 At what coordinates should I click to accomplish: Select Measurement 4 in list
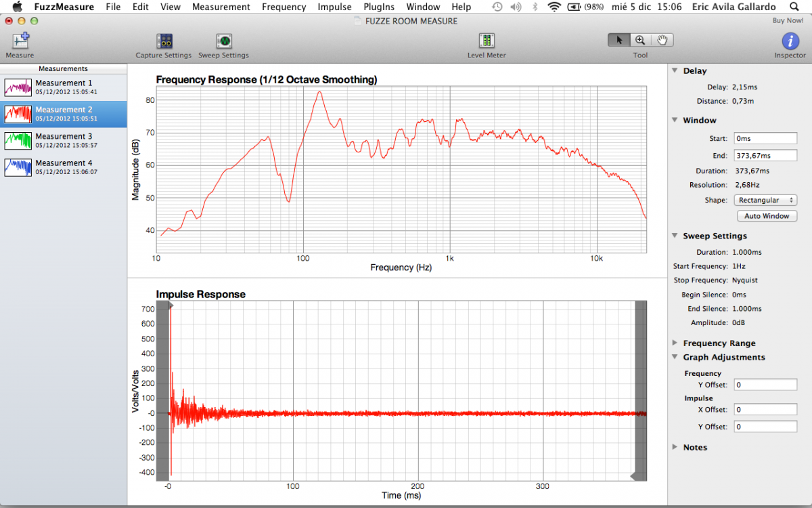[64, 167]
